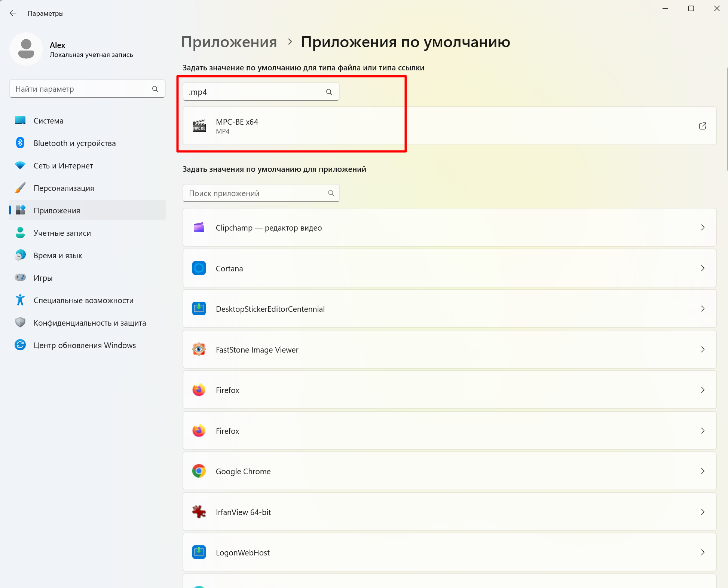The image size is (728, 588).
Task: Click the Google Chrome app icon
Action: click(199, 471)
